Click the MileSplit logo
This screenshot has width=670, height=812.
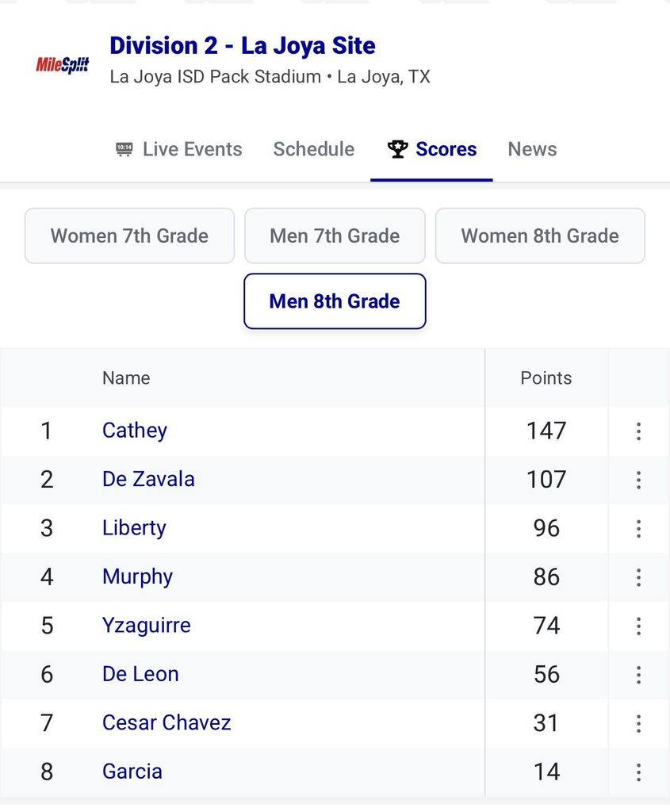coord(62,65)
